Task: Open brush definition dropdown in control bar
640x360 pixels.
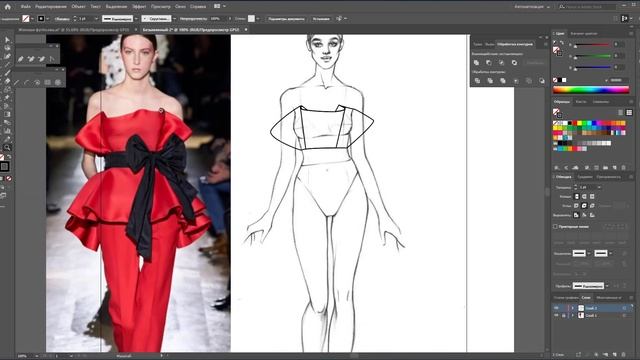Action: click(174, 19)
